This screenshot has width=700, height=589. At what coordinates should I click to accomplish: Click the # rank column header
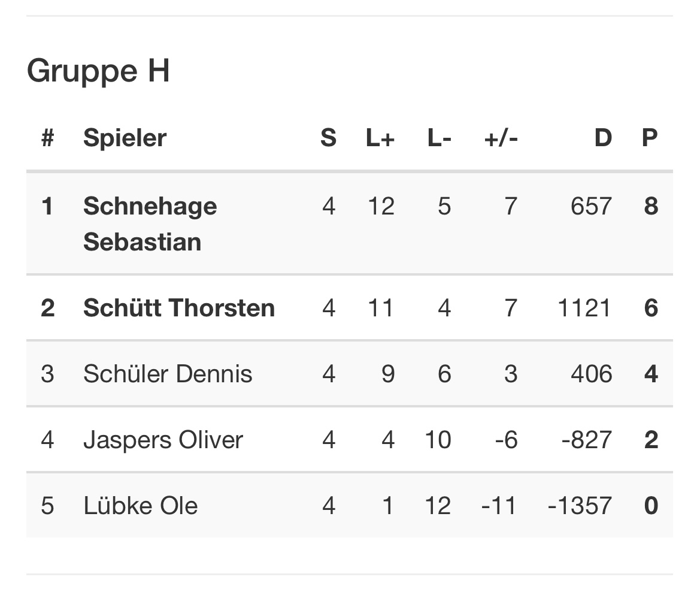(48, 138)
